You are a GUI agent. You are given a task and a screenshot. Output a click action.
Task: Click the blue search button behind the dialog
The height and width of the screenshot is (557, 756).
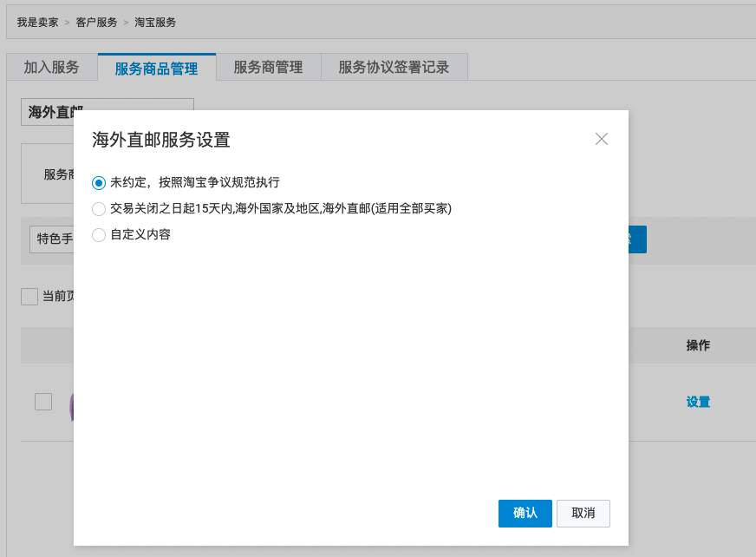(x=637, y=239)
